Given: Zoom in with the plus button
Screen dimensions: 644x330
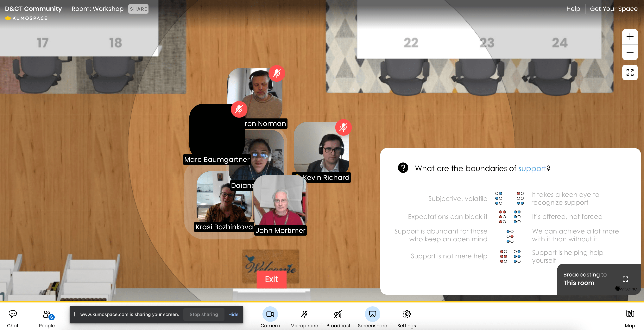Looking at the screenshot, I should click(x=630, y=37).
